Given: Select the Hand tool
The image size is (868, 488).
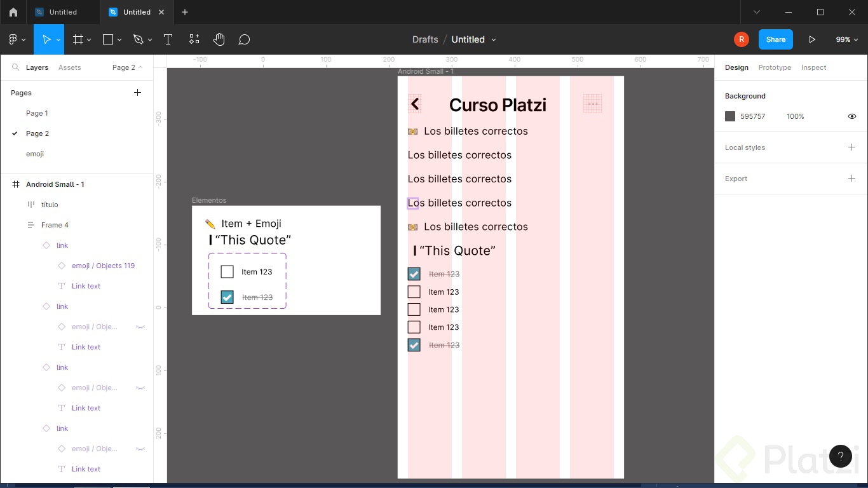Looking at the screenshot, I should pyautogui.click(x=219, y=39).
